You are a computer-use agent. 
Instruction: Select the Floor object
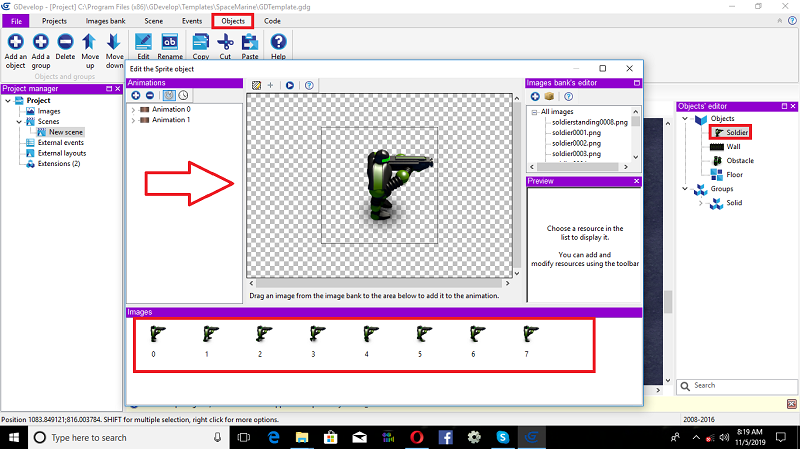click(x=734, y=174)
